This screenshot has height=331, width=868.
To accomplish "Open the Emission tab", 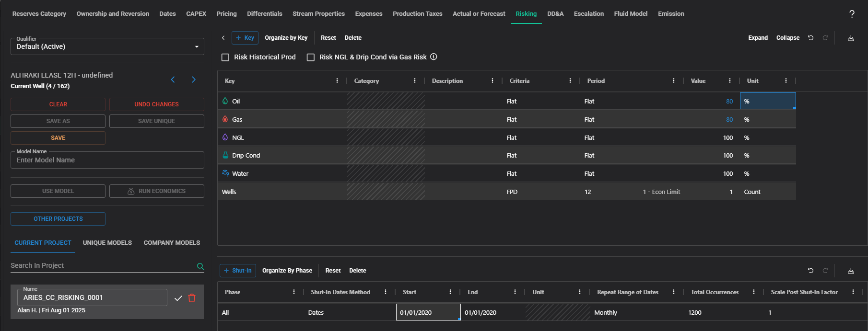I will [x=671, y=14].
